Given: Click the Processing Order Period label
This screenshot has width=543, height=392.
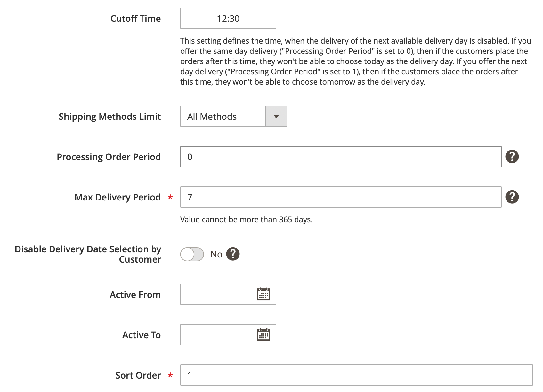Looking at the screenshot, I should point(109,157).
